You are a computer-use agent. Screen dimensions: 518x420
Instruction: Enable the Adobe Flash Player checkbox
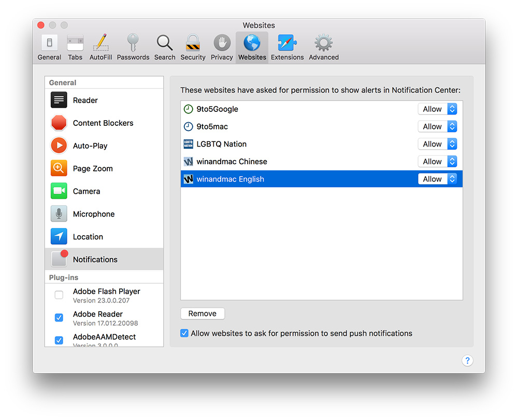[x=59, y=295]
